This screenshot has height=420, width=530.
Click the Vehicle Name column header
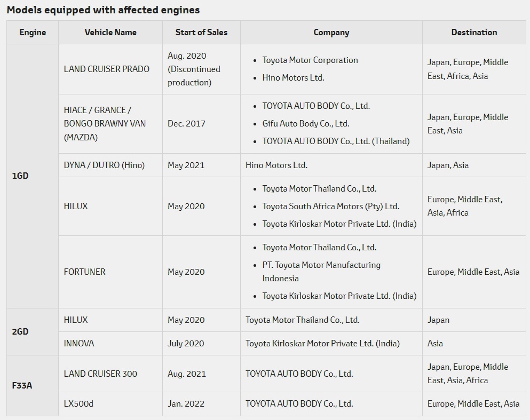click(110, 33)
